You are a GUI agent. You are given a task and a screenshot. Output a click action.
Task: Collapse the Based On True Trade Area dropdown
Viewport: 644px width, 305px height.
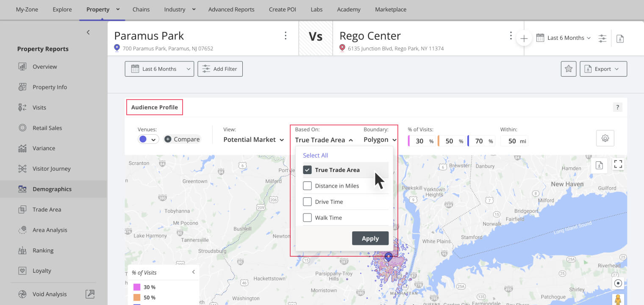click(x=324, y=140)
